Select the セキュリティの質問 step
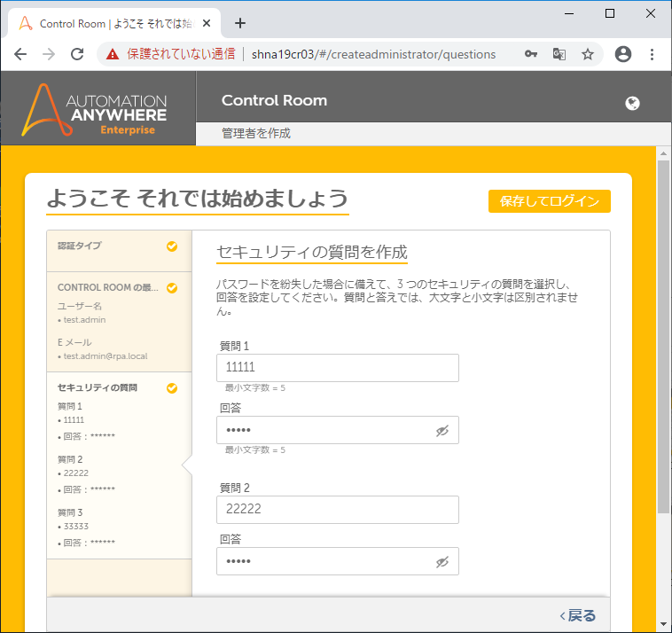 pyautogui.click(x=119, y=465)
